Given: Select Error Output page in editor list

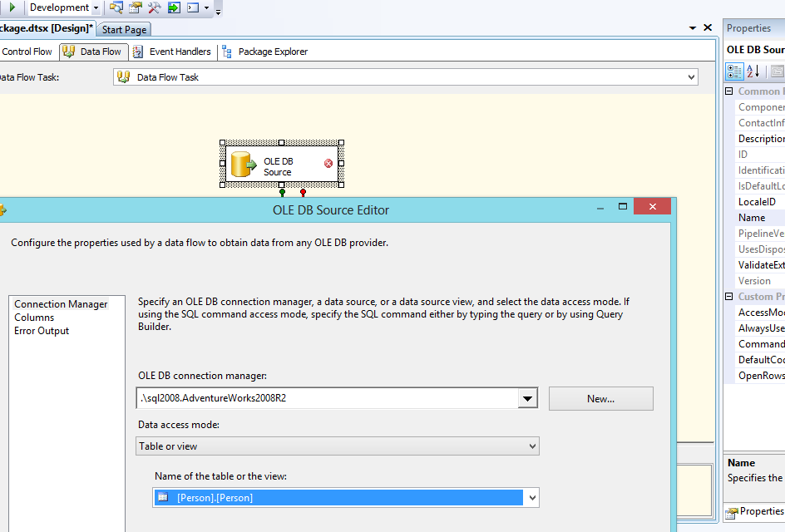Looking at the screenshot, I should pyautogui.click(x=42, y=331).
